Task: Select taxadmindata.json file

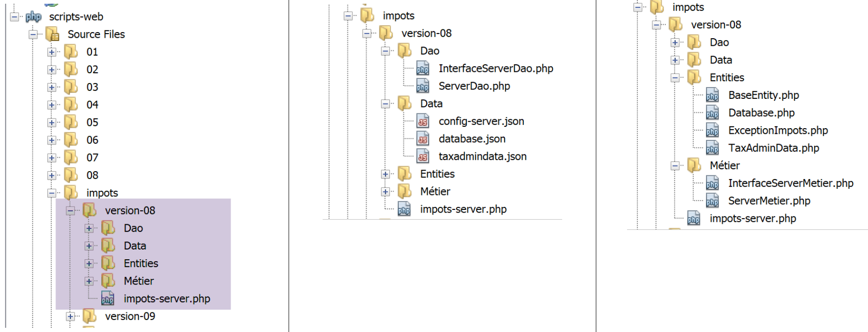Action: pos(482,157)
